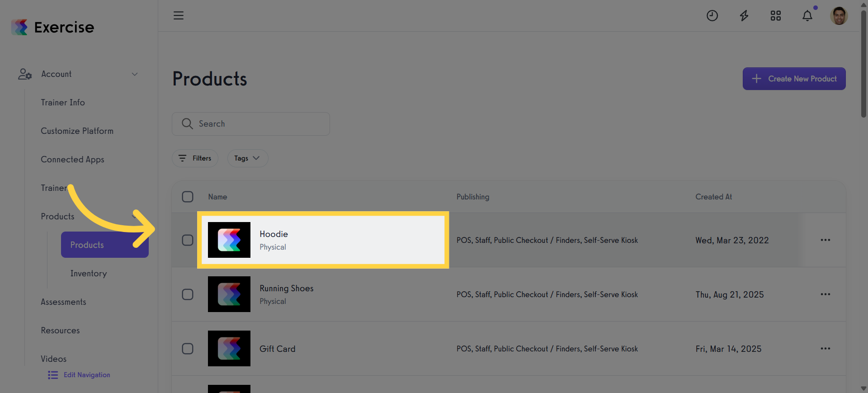Image resolution: width=868 pixels, height=393 pixels.
Task: Open more options for Gift Card row
Action: coord(826,349)
